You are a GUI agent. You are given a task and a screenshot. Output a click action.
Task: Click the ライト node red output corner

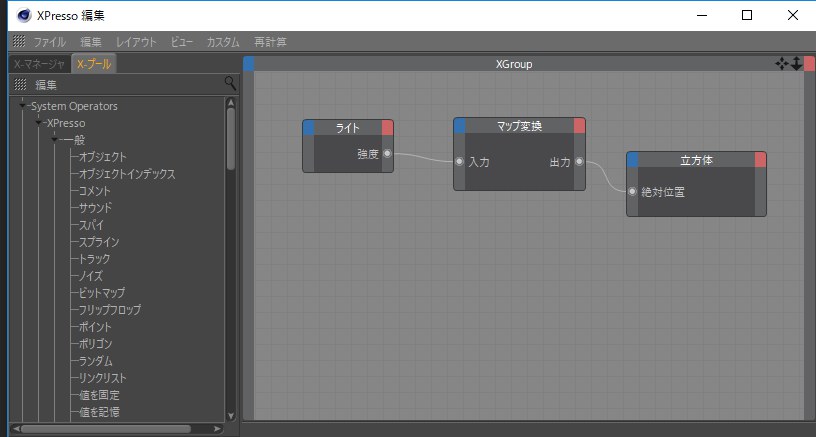pyautogui.click(x=387, y=128)
